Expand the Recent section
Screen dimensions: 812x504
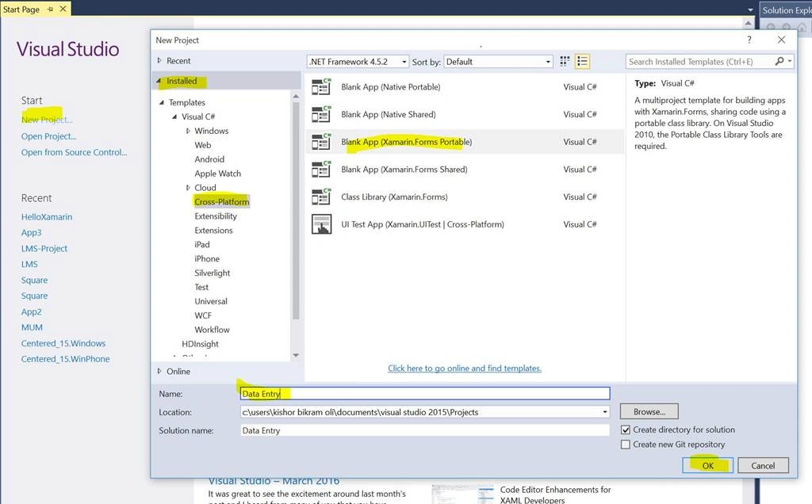159,60
